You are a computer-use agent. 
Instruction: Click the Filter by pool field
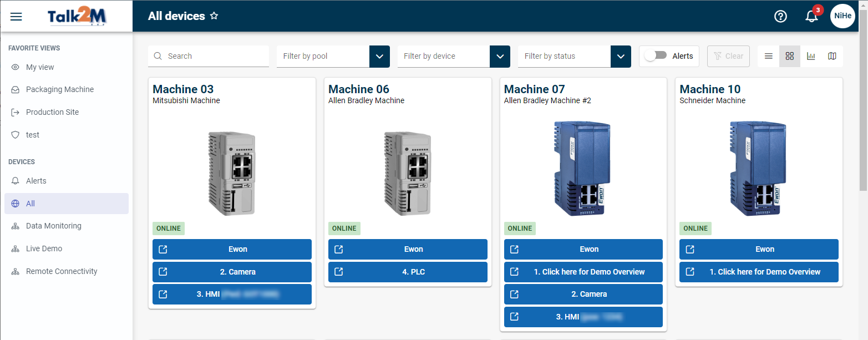323,56
